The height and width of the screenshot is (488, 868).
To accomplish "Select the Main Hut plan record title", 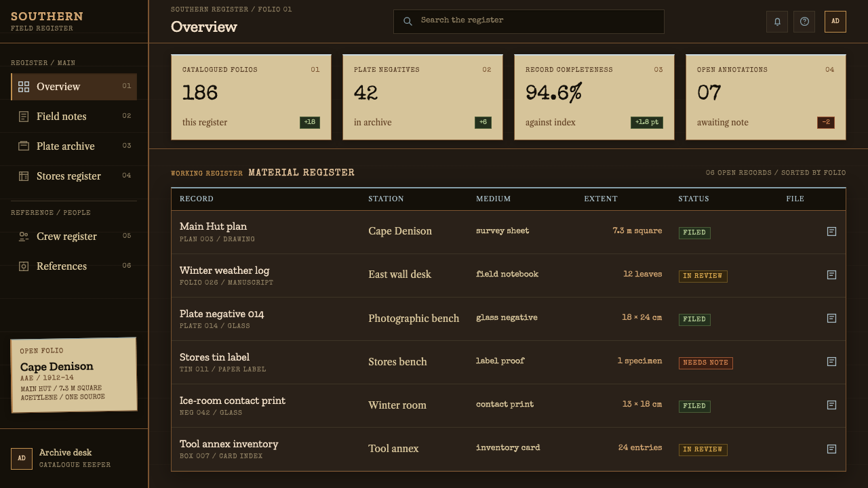I will [x=213, y=226].
